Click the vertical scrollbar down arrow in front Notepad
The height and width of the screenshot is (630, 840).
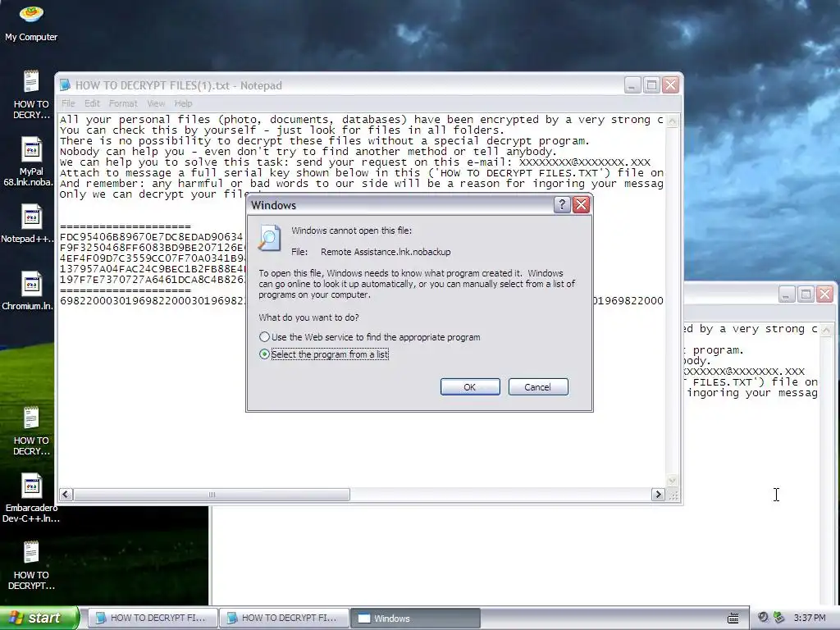tap(672, 481)
